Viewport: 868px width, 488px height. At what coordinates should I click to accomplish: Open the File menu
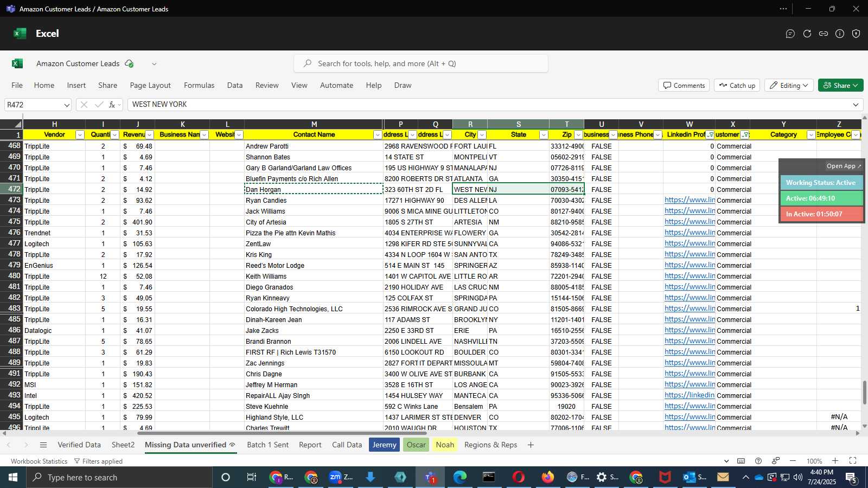click(x=17, y=85)
